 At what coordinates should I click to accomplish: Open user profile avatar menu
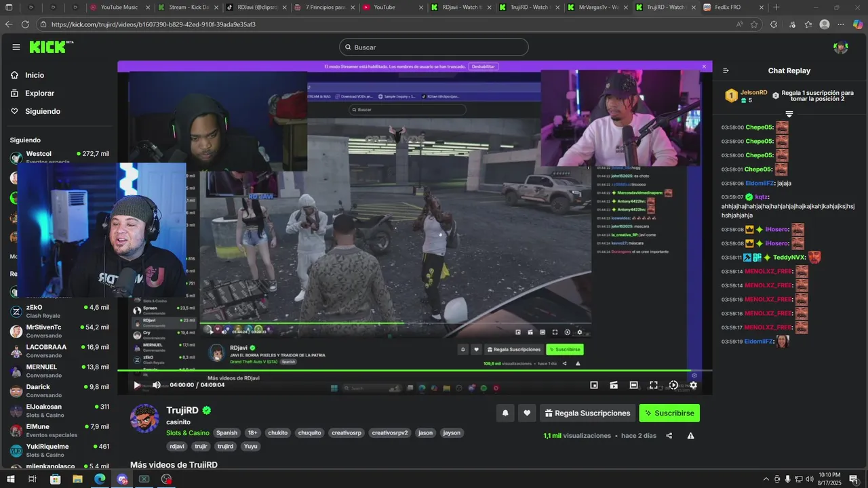[841, 47]
